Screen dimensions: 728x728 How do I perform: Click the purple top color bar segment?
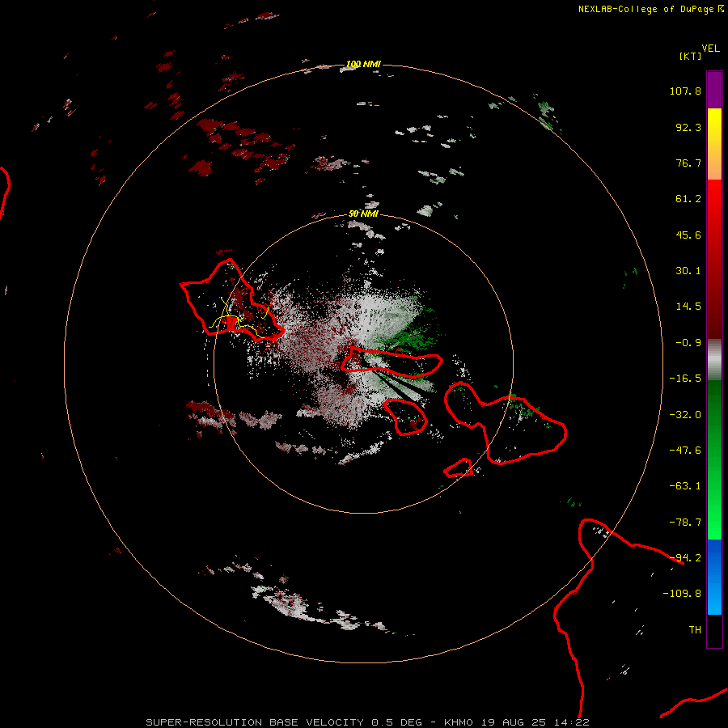[x=714, y=90]
